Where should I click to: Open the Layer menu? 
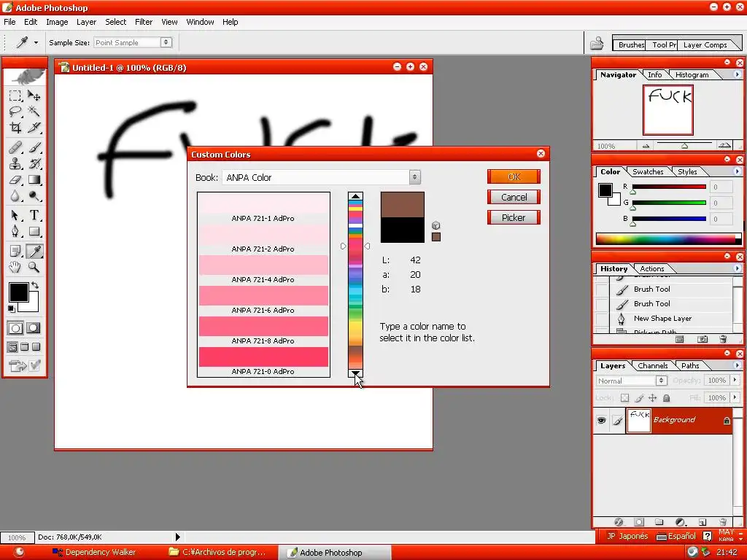[x=86, y=22]
